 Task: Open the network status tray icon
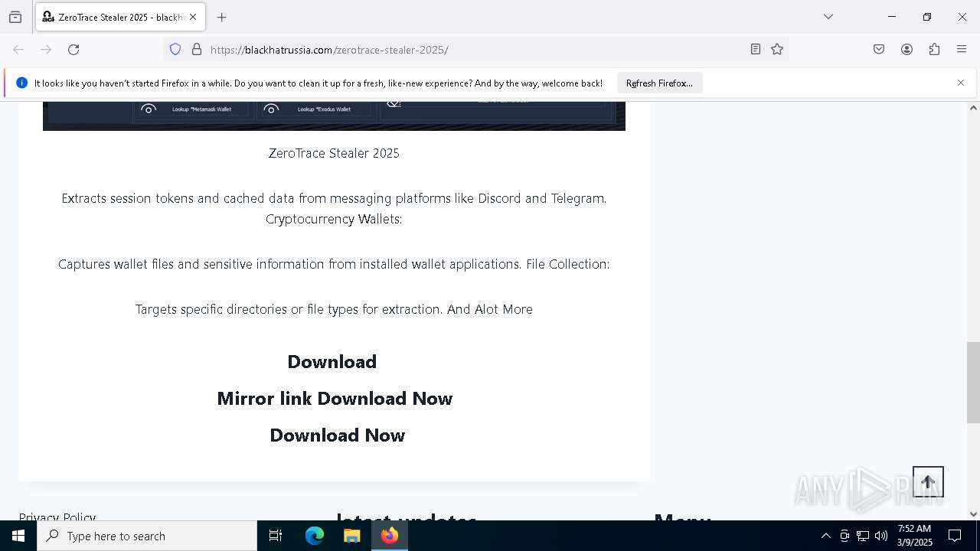[x=863, y=536]
